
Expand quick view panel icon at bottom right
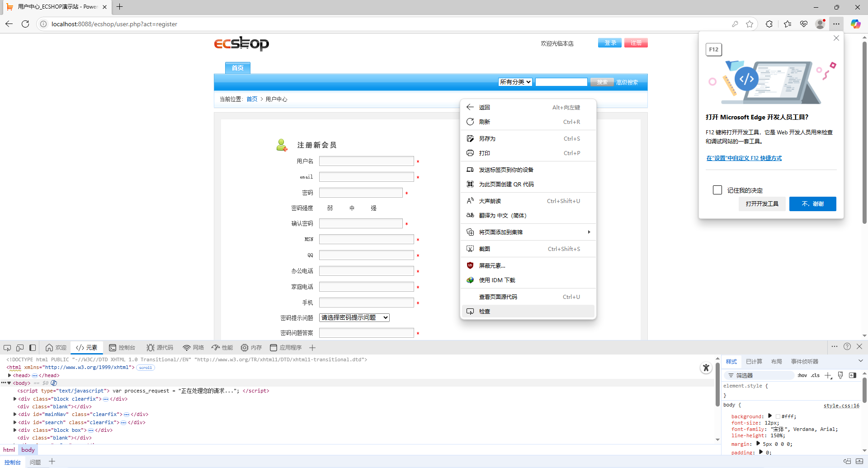point(859,461)
